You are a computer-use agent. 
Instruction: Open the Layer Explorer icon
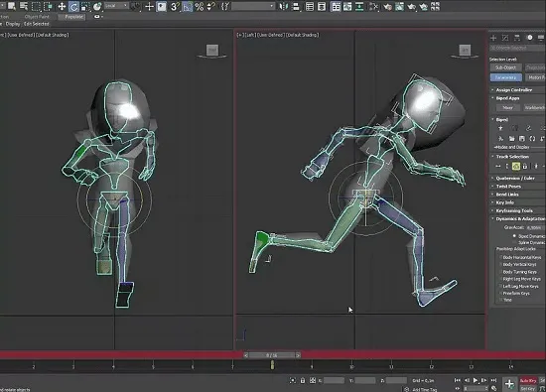coord(322,6)
